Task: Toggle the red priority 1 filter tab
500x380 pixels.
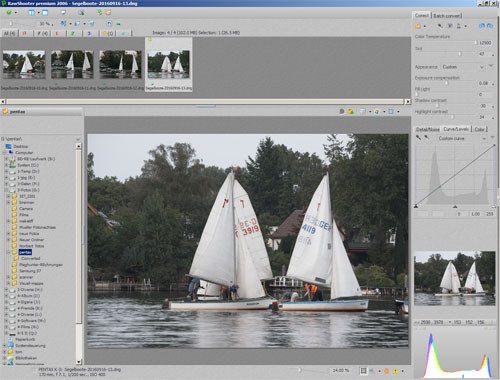Action: (57, 33)
